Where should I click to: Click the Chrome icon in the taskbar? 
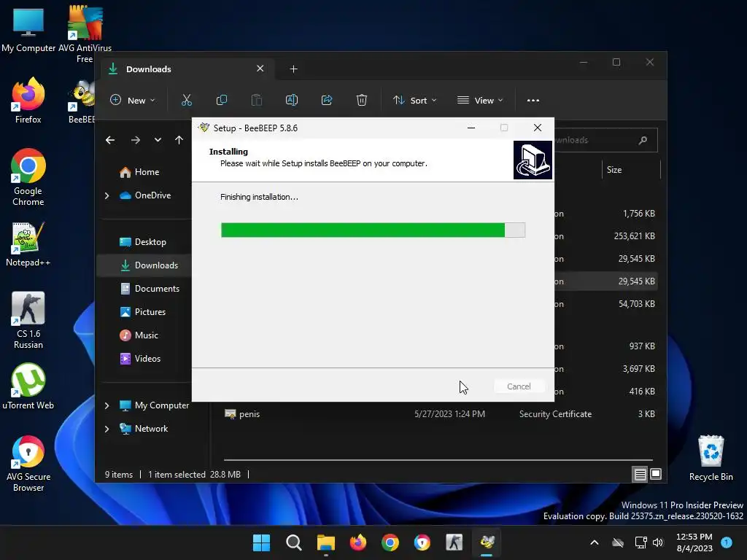pos(390,542)
